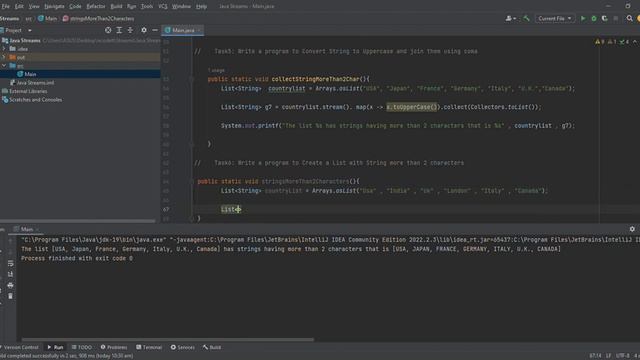Click UTF-8 encoding in status bar
Viewport: 640px width, 360px height.
click(x=622, y=356)
